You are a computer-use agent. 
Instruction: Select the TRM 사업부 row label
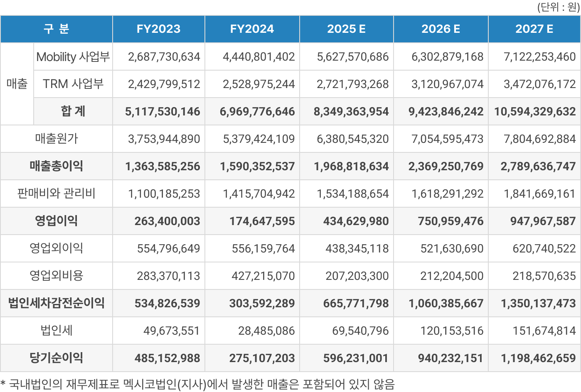[x=73, y=84]
